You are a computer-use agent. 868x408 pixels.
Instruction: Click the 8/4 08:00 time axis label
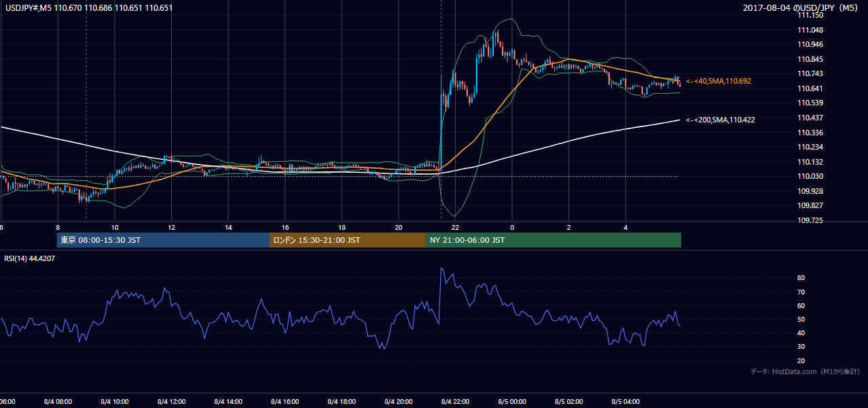58,401
